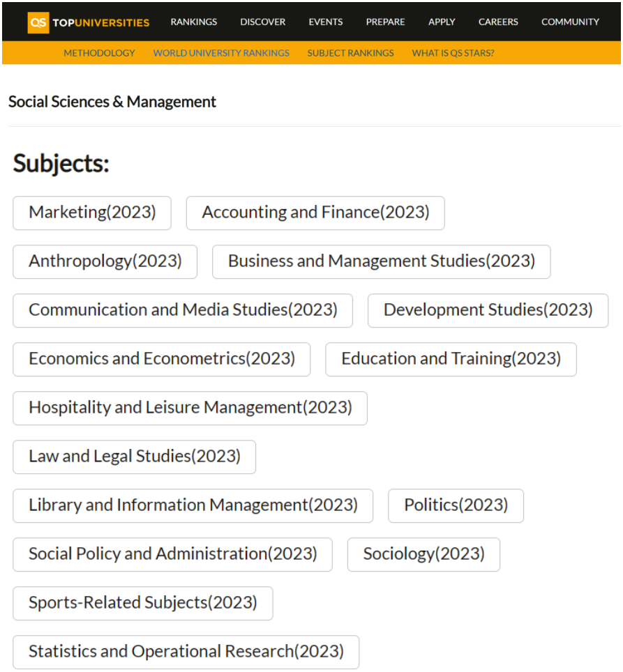Pick Communication and Media Studies(2023)
This screenshot has width=623, height=672.
183,310
